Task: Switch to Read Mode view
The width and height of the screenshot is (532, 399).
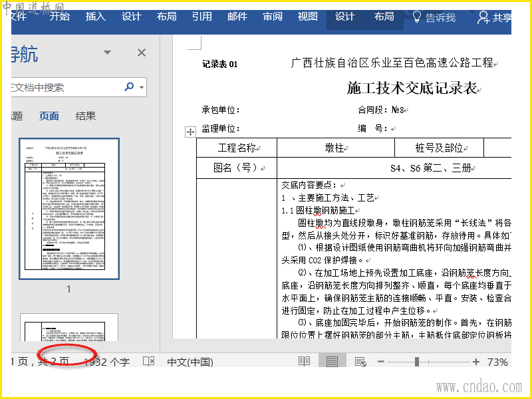Action: pyautogui.click(x=304, y=361)
